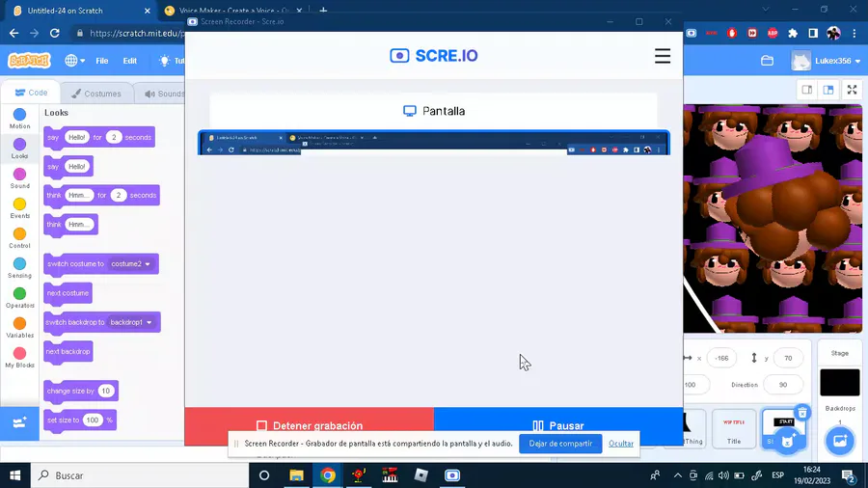
Task: Click the change size by 10 block
Action: tap(81, 392)
